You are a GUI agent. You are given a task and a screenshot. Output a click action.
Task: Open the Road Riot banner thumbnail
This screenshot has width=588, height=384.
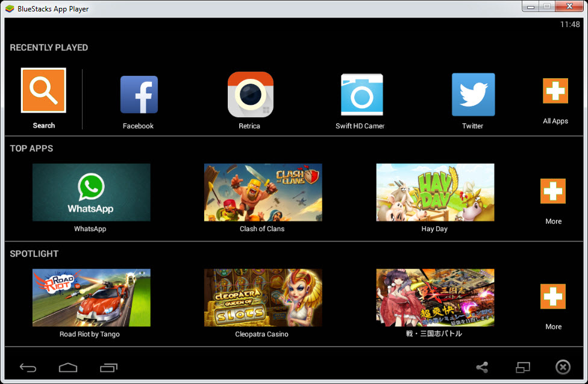tap(92, 297)
